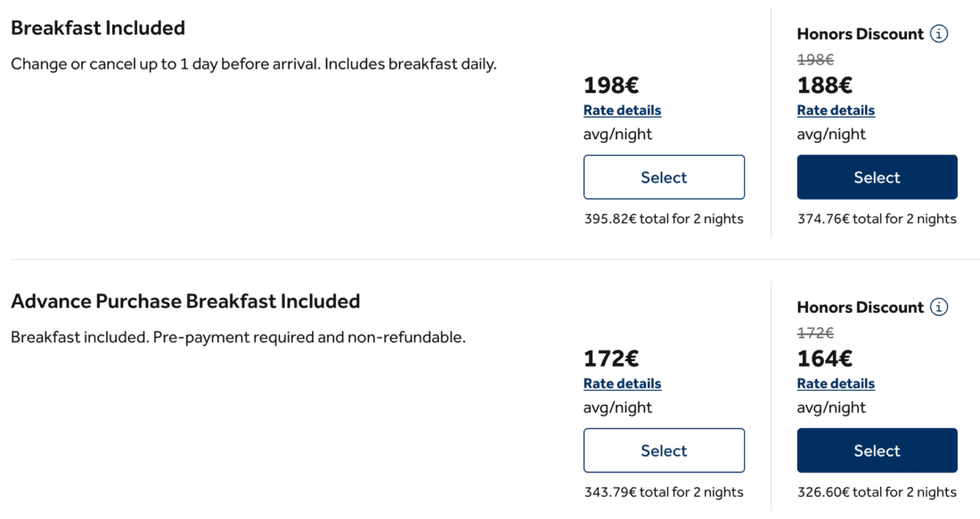Click the 374.76€ total for 2 nights
This screenshot has width=980, height=519.
(x=877, y=218)
